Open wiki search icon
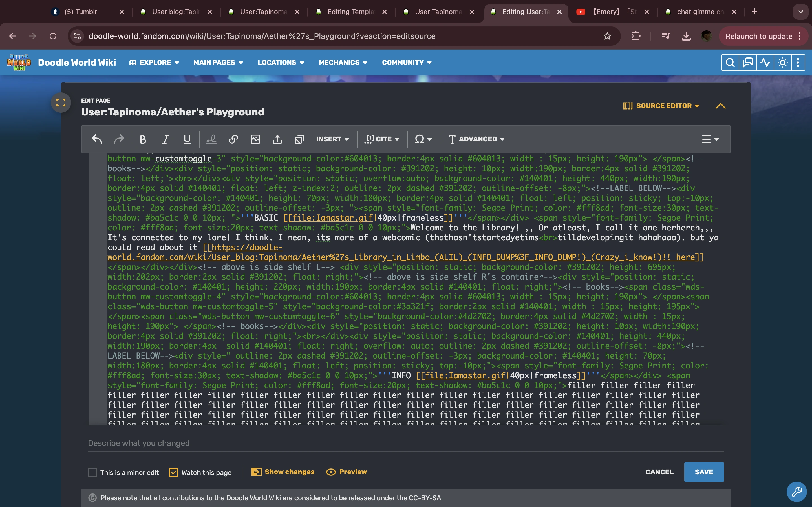 730,63
